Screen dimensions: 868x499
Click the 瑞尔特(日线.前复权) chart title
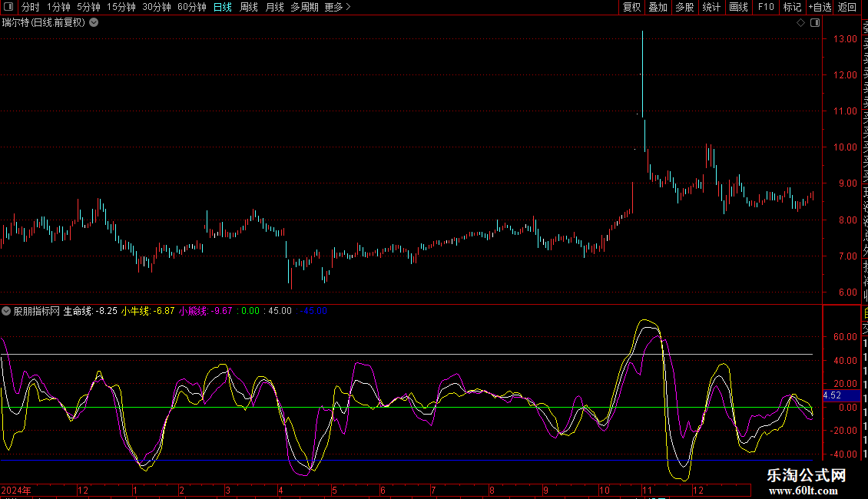pos(44,23)
